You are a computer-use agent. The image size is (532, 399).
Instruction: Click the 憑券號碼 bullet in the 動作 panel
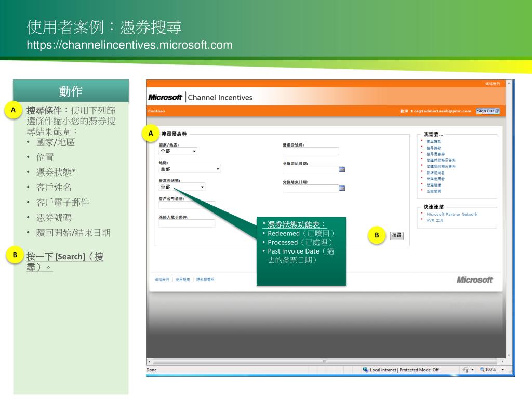pos(54,218)
